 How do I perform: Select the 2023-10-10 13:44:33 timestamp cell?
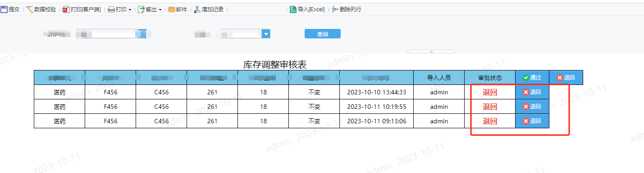pos(377,92)
